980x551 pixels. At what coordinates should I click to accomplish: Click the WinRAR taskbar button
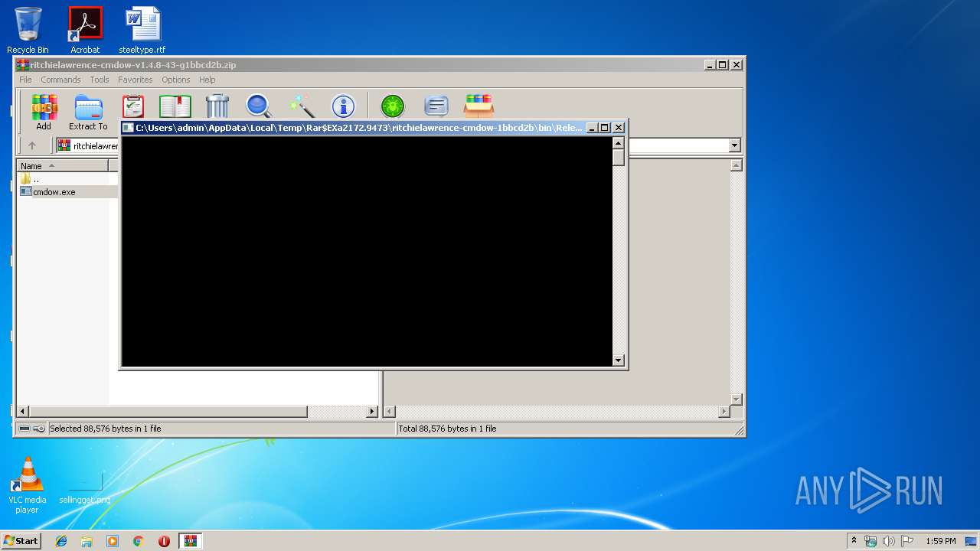pos(190,541)
